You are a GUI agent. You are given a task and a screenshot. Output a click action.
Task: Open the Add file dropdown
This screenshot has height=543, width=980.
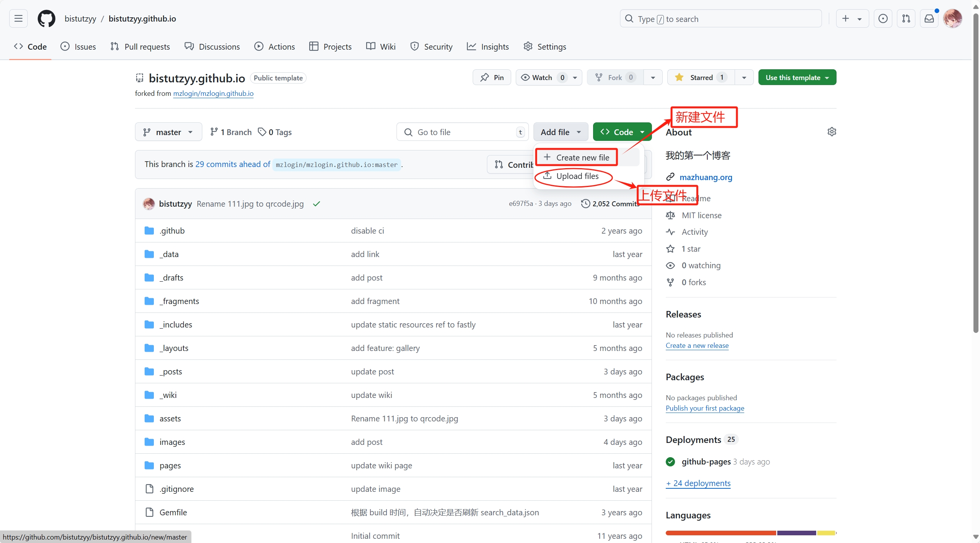(x=561, y=132)
